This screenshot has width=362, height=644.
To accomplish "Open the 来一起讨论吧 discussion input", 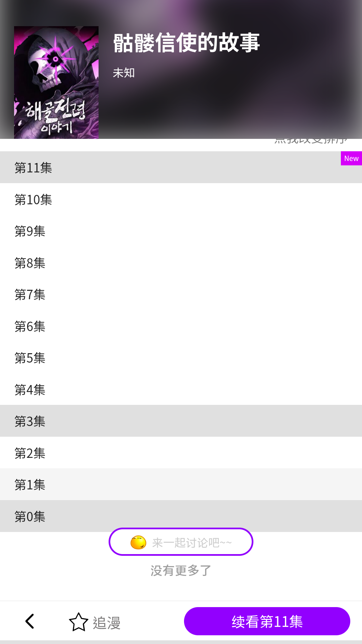I will [192, 542].
